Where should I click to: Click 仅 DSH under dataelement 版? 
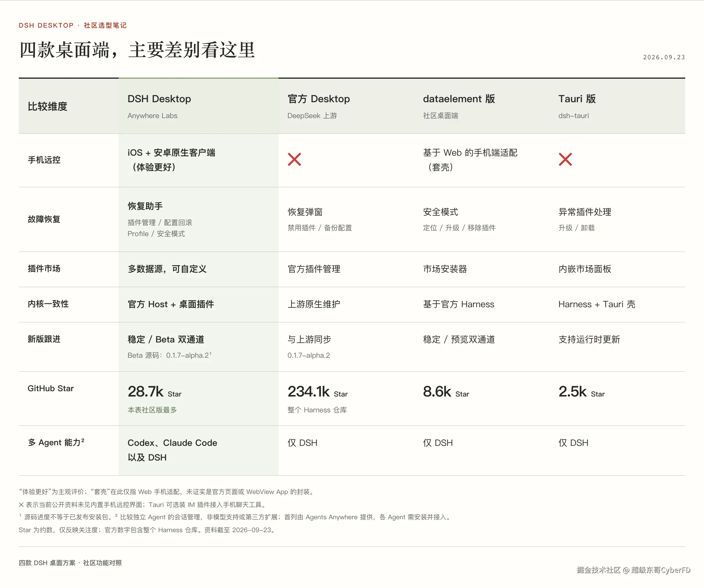(x=438, y=443)
